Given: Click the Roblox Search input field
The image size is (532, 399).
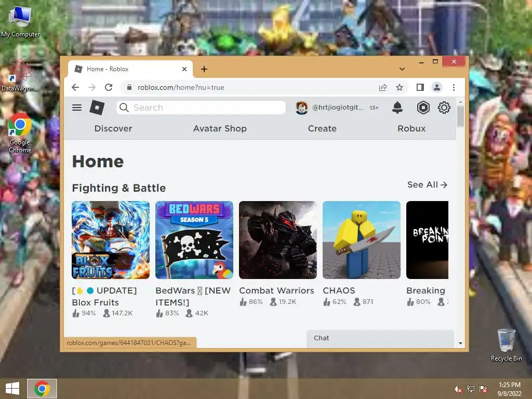Looking at the screenshot, I should click(201, 108).
